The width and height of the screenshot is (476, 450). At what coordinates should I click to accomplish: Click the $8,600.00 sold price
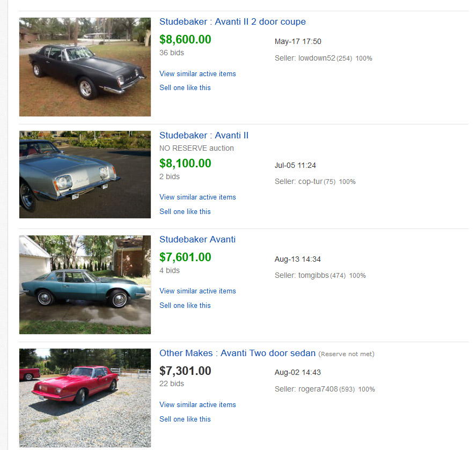(x=185, y=40)
